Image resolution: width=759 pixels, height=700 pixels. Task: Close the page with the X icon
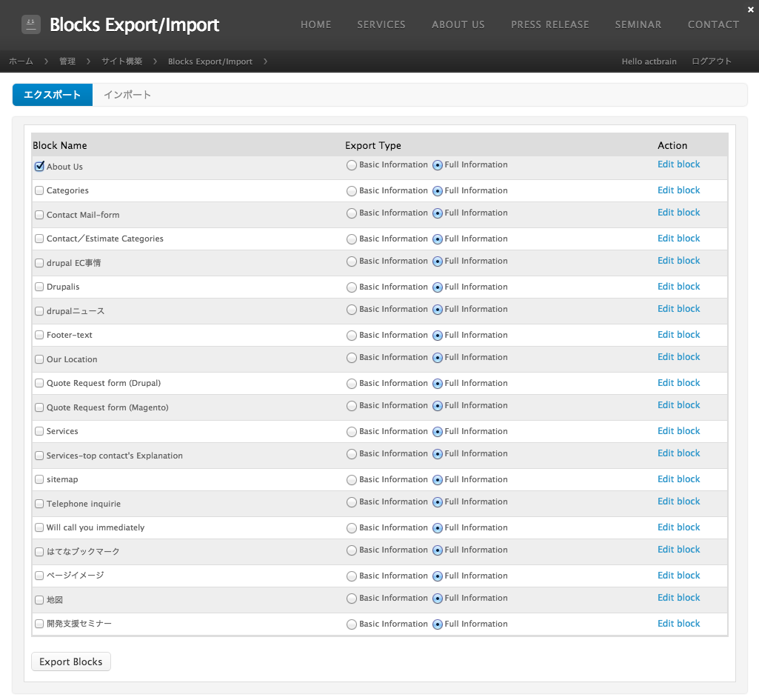click(x=750, y=9)
